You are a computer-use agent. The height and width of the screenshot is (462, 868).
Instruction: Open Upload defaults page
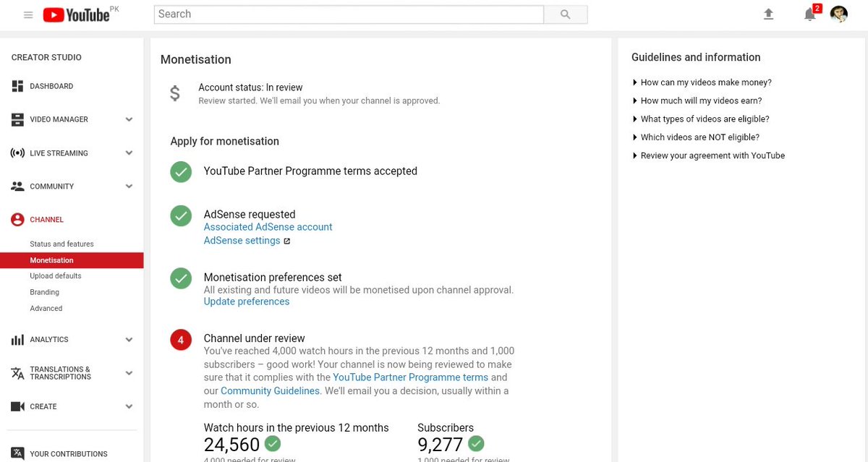56,276
